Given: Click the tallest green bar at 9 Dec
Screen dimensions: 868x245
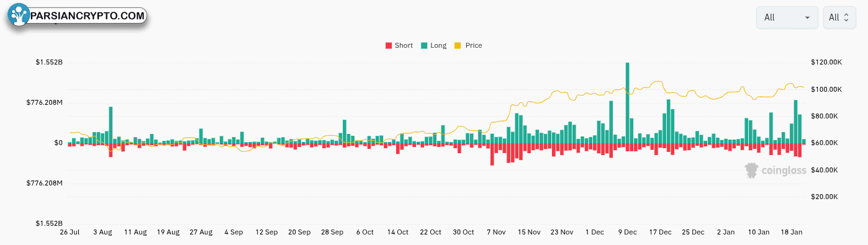Looking at the screenshot, I should coord(628,103).
